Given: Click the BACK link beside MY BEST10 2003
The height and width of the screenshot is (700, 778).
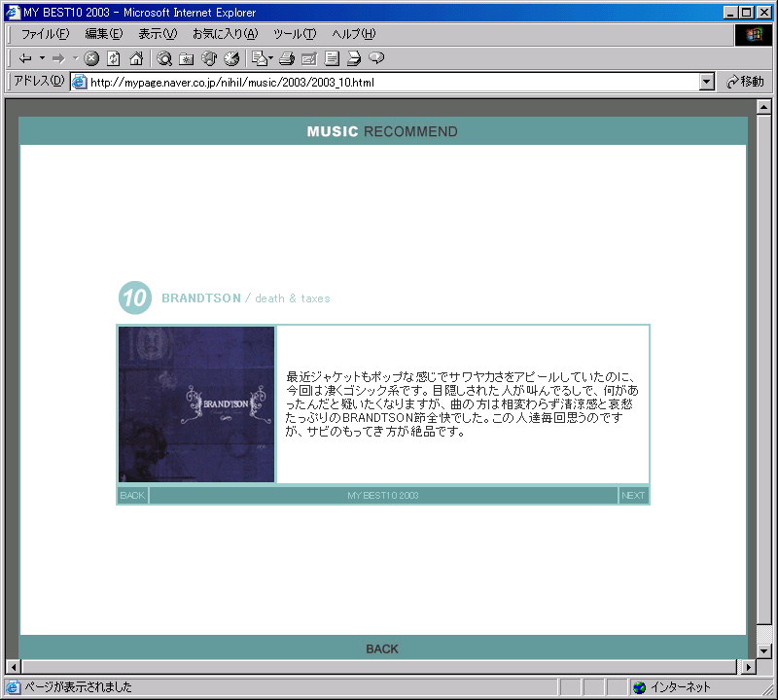Looking at the screenshot, I should tap(132, 495).
